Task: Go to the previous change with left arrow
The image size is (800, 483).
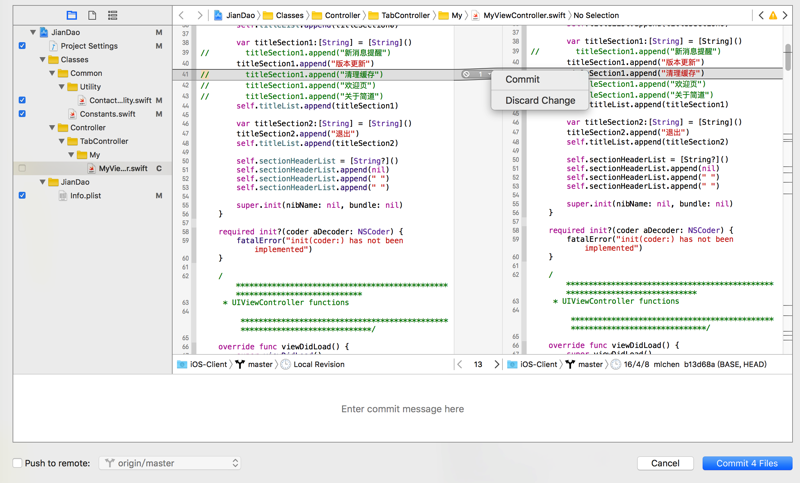Action: coord(460,365)
